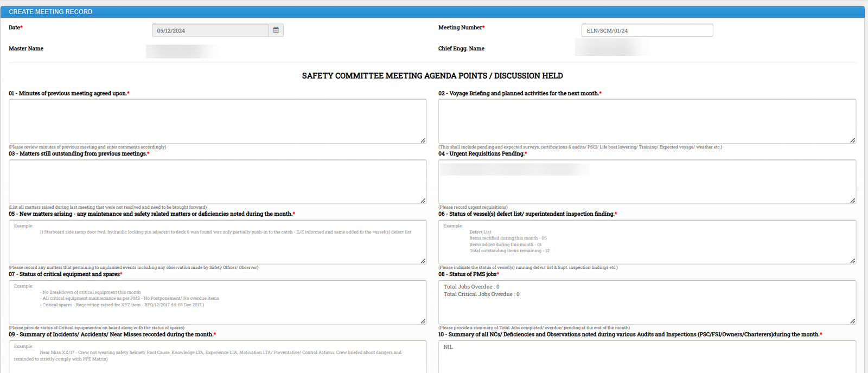Image resolution: width=868 pixels, height=373 pixels.
Task: Focus the Status of vessel defect list textarea
Action: pos(647,242)
